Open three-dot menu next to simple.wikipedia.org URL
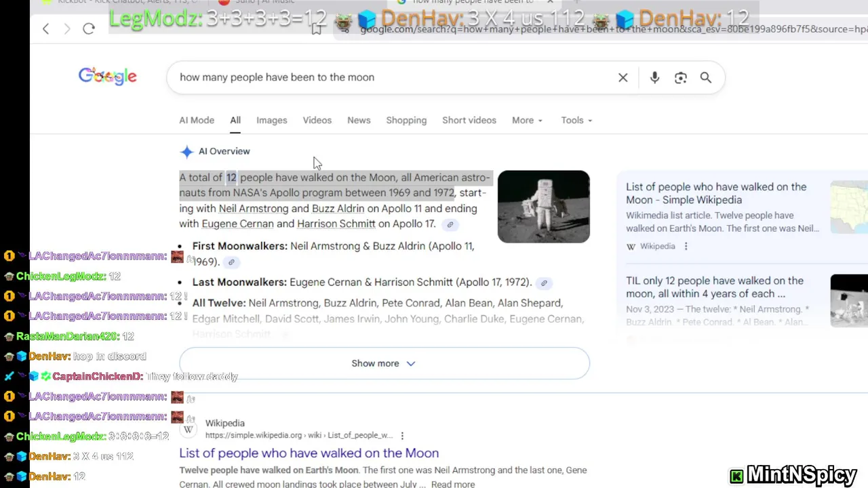Viewport: 868px width, 488px height. pos(402,436)
